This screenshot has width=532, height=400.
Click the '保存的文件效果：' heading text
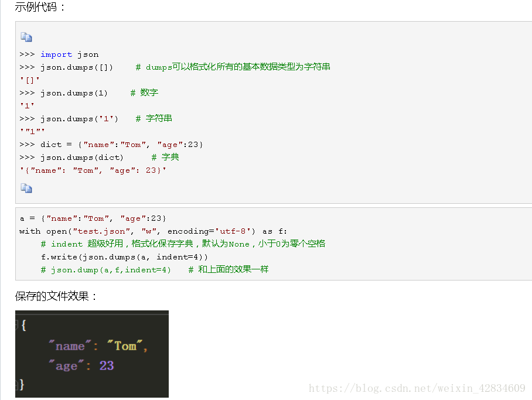point(56,296)
